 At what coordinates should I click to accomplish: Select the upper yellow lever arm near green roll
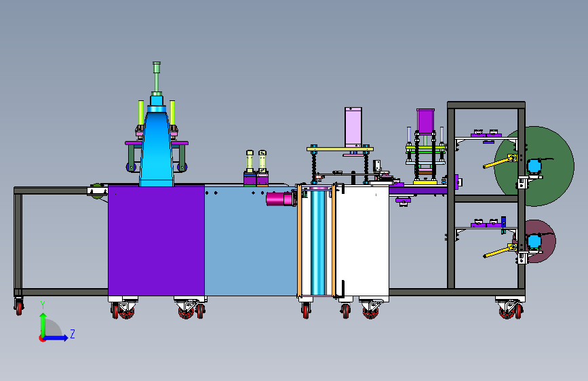(x=500, y=162)
